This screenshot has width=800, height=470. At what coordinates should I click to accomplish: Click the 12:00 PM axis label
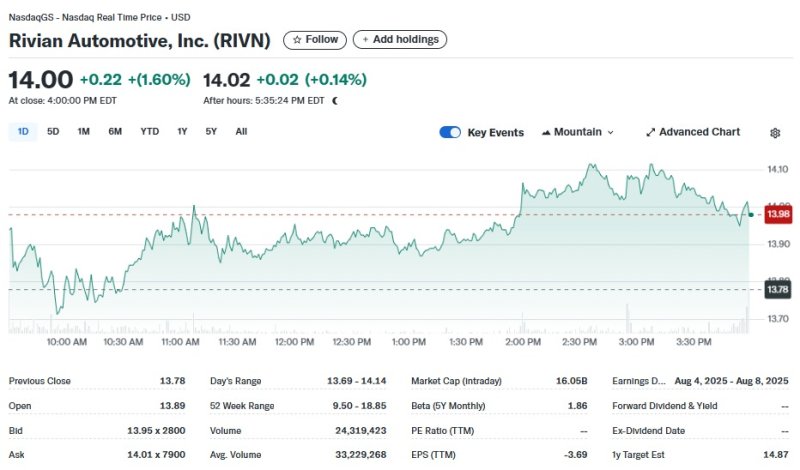point(294,342)
